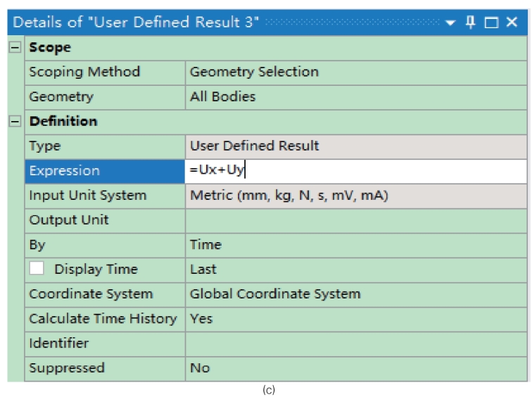
Task: Click the Identifier input field
Action: 356,344
